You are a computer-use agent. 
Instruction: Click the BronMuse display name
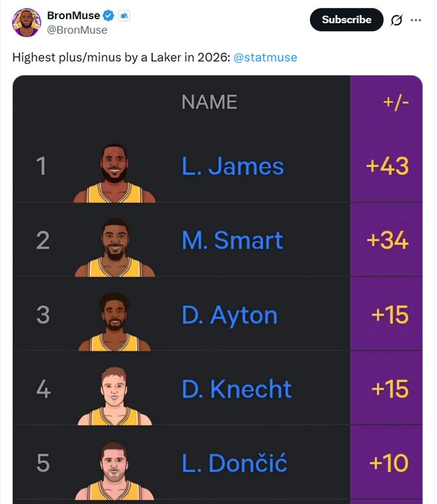tap(73, 15)
